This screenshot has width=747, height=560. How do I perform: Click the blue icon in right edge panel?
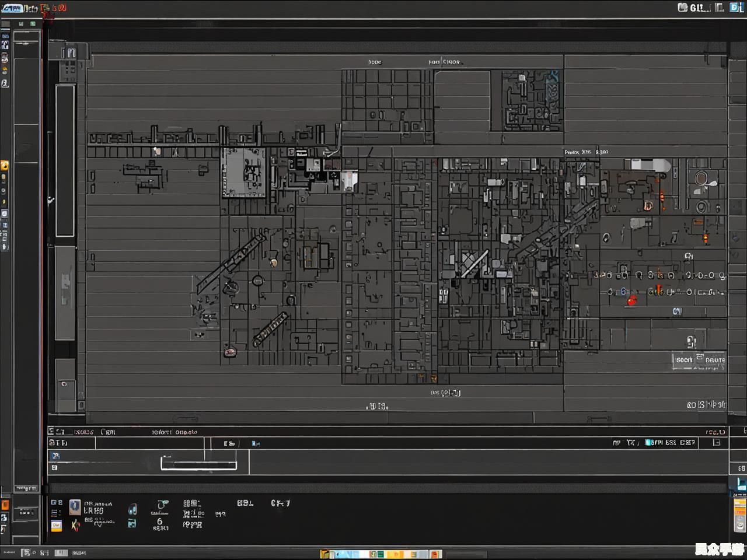coord(740,484)
